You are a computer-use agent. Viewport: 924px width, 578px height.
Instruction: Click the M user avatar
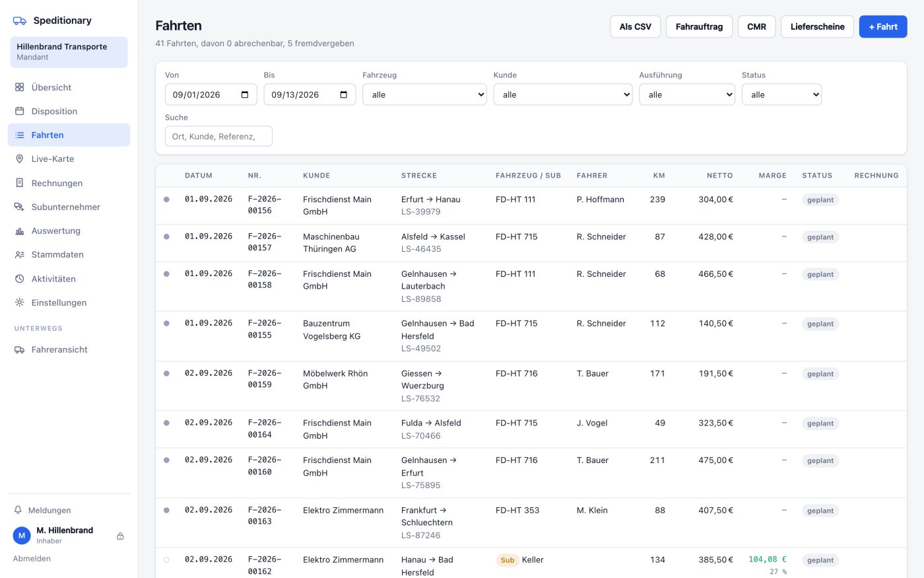point(22,535)
